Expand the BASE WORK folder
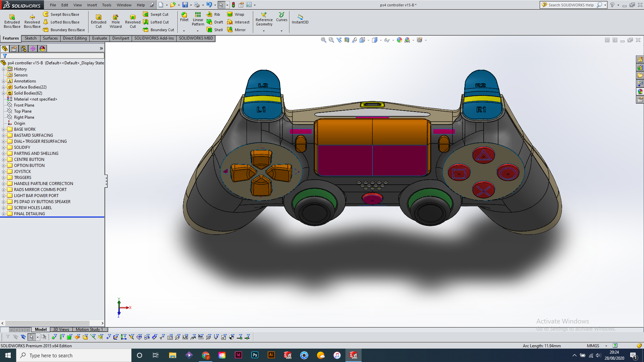 4,129
